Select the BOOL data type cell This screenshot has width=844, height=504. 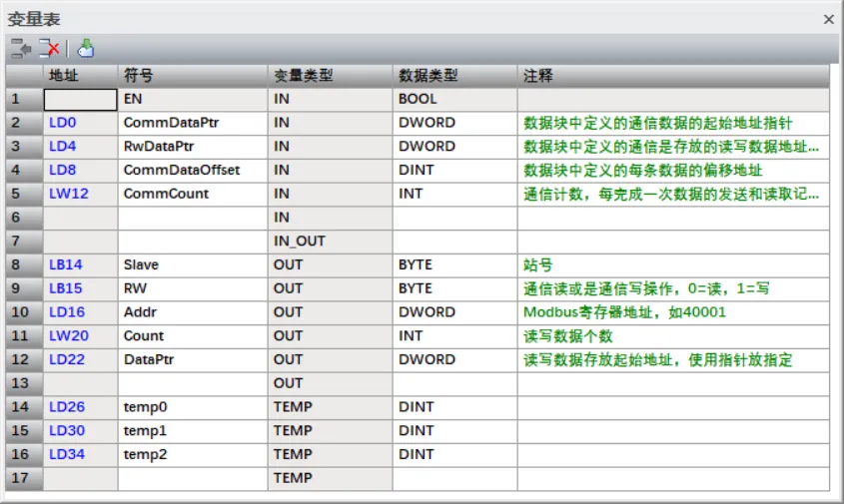(455, 100)
